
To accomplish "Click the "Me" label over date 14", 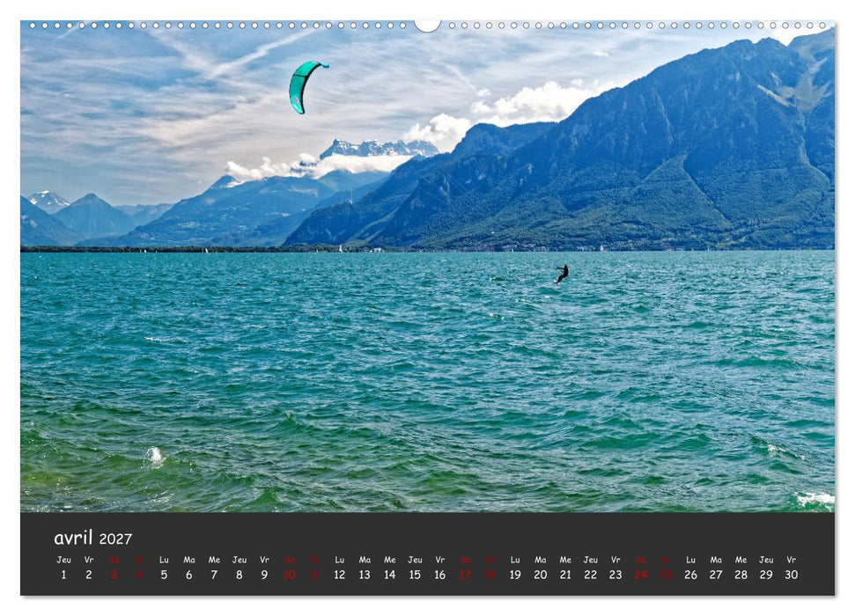I will coord(390,560).
